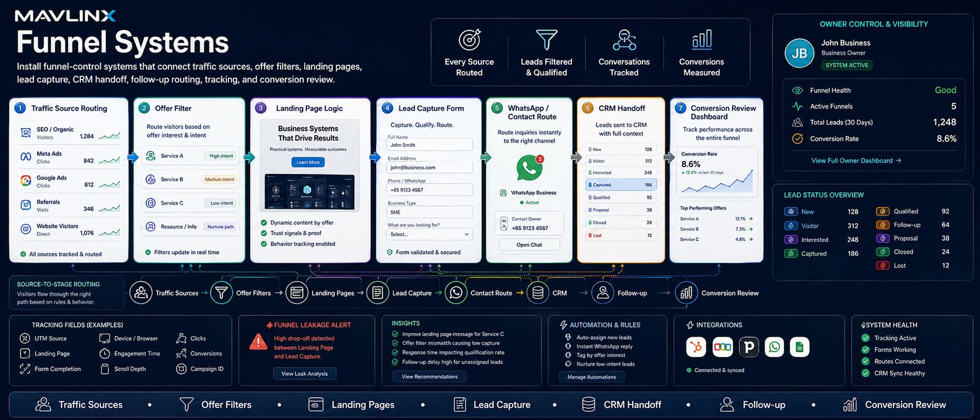The height and width of the screenshot is (420, 980).
Task: Toggle the CRM Sync Healthy check
Action: click(865, 373)
